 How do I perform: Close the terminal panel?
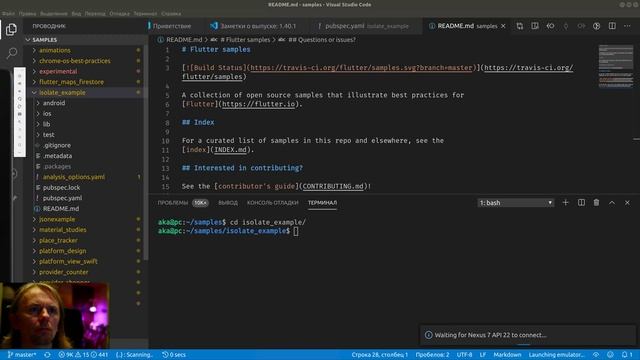pyautogui.click(x=627, y=202)
